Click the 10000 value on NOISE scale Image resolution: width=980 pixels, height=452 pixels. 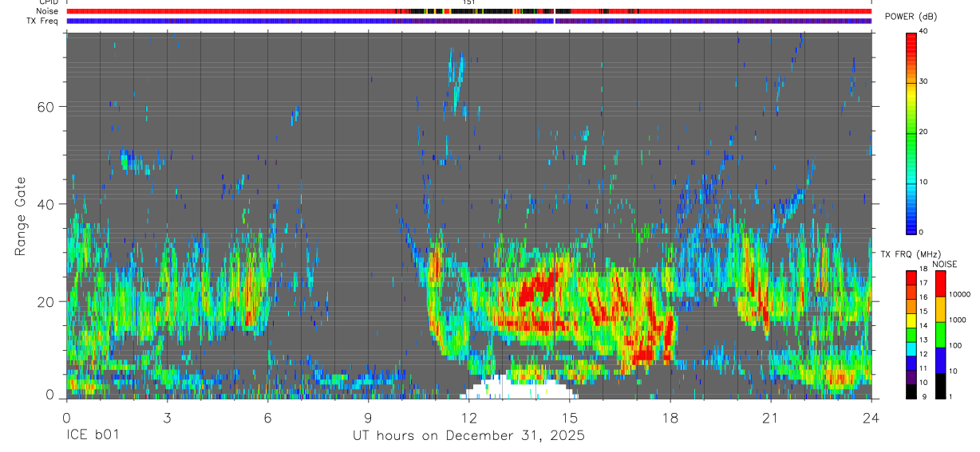point(959,295)
